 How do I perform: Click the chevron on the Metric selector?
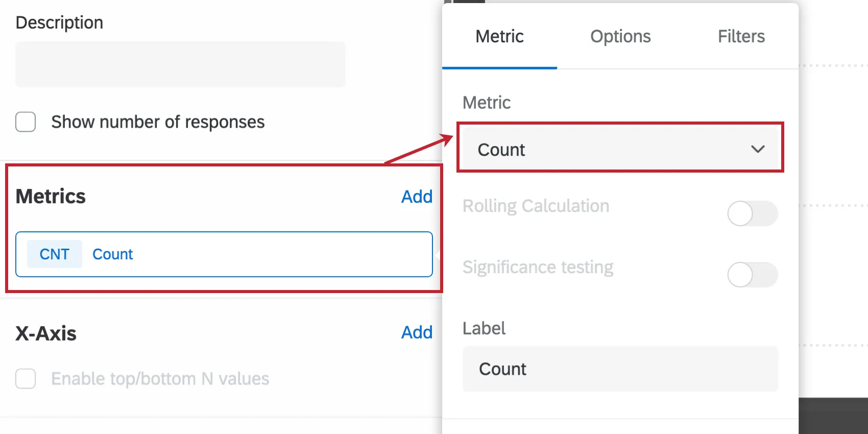coord(759,149)
